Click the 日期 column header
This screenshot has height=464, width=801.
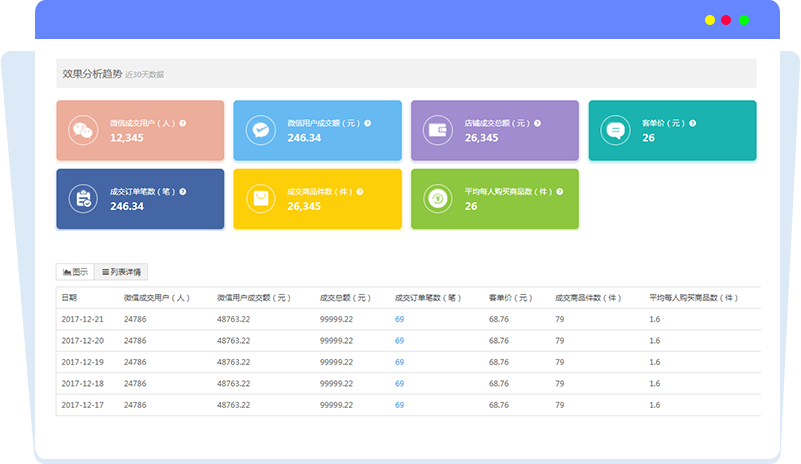pyautogui.click(x=69, y=297)
